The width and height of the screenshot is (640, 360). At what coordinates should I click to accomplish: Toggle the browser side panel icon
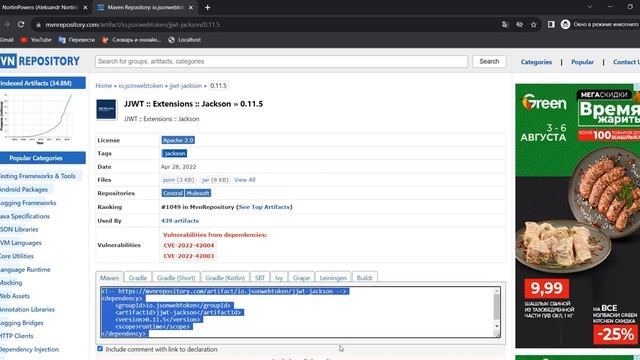551,24
